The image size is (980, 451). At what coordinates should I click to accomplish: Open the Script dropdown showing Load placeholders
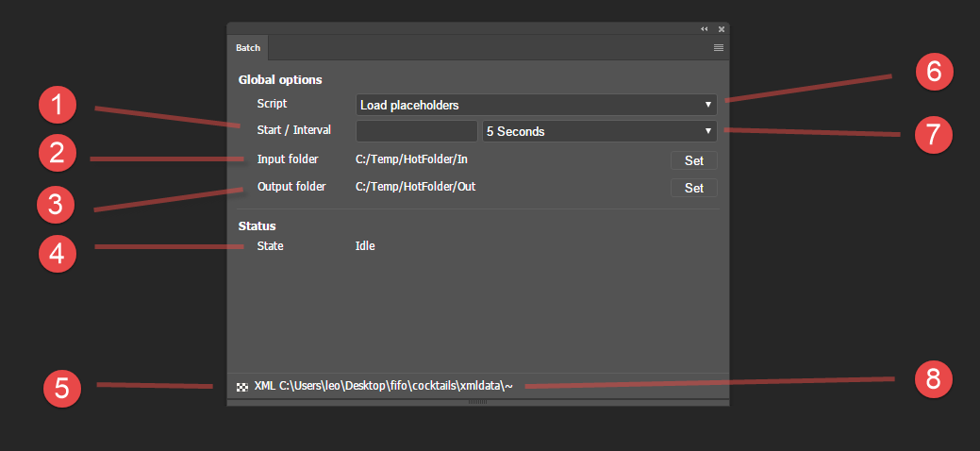pyautogui.click(x=537, y=105)
